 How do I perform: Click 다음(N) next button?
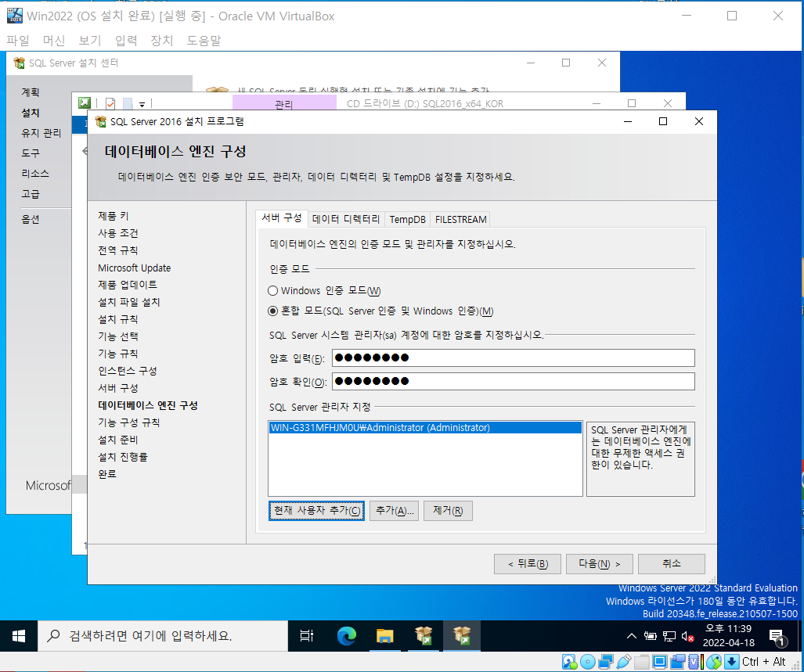(x=599, y=564)
